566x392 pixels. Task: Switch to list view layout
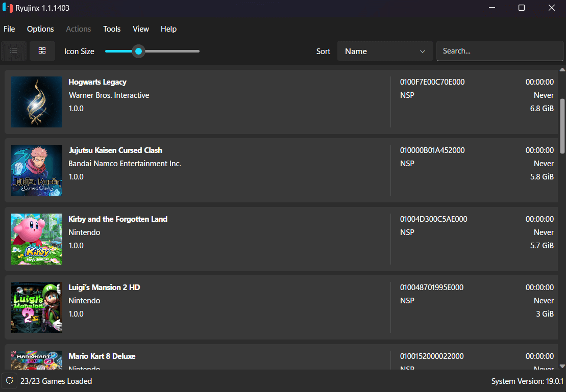click(x=14, y=51)
